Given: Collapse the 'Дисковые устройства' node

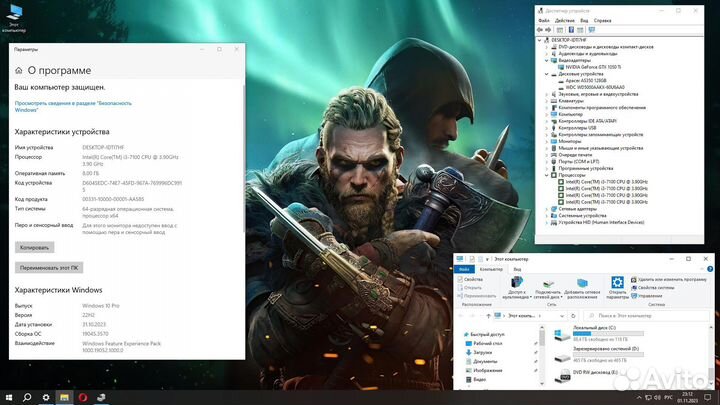Looking at the screenshot, I should (x=547, y=74).
